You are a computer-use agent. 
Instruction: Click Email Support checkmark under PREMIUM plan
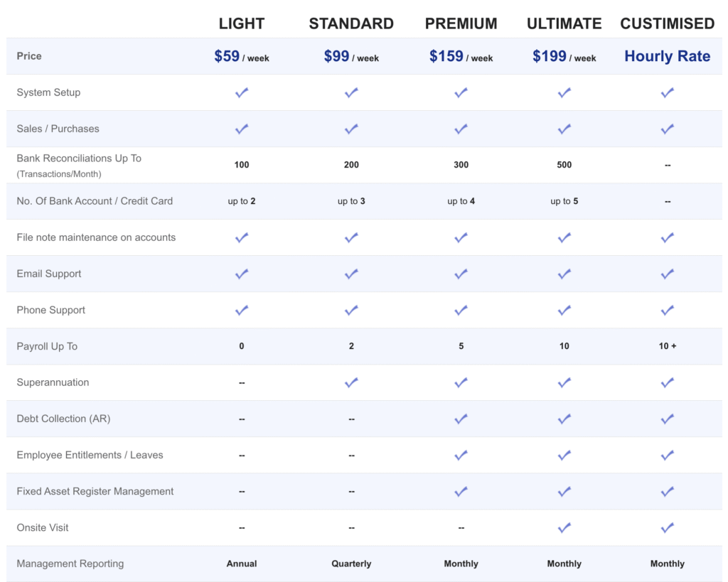click(x=461, y=274)
